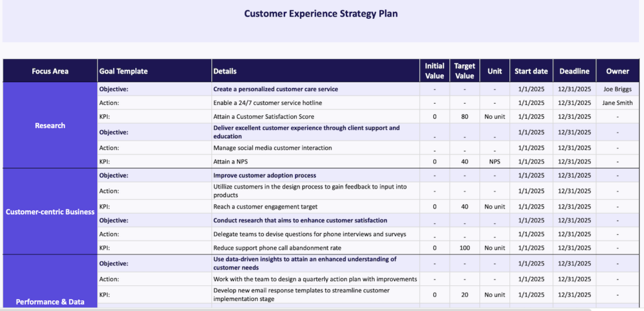Select the Focus Area column header

(x=50, y=71)
